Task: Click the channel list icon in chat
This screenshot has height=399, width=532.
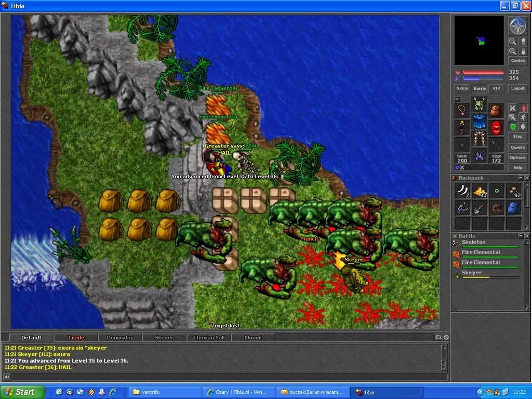Action: tap(438, 337)
